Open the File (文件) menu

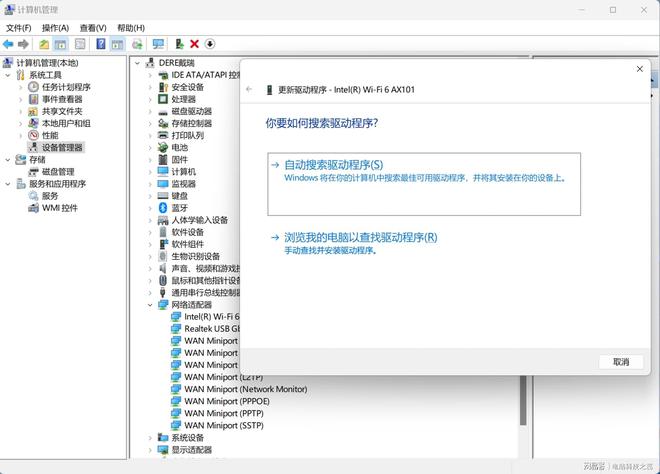click(x=19, y=28)
